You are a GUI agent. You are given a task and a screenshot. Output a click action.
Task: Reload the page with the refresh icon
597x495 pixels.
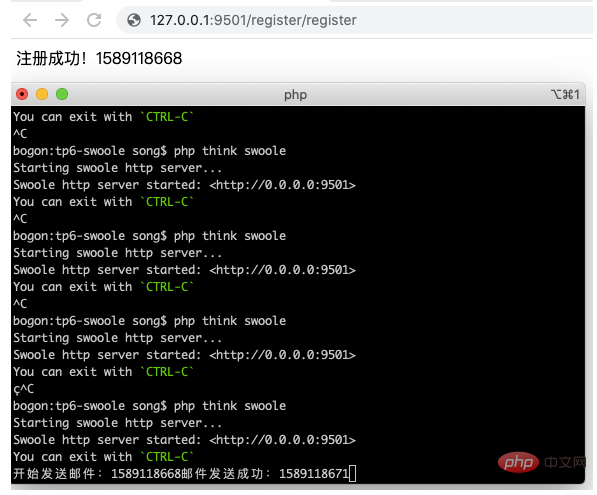tap(94, 20)
